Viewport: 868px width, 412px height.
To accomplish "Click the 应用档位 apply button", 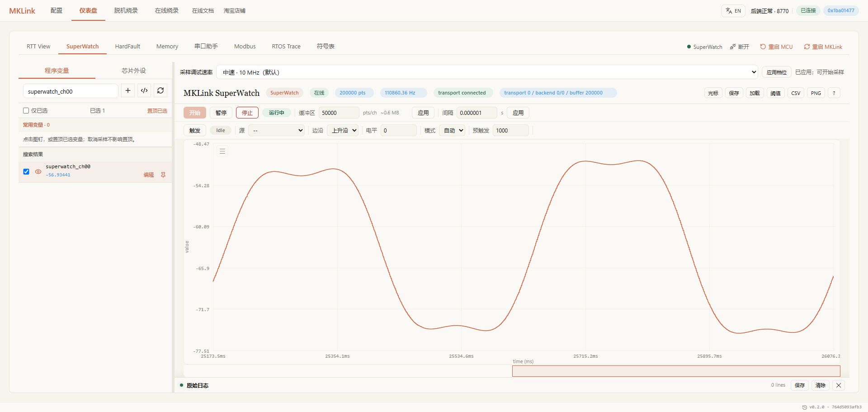I will tap(777, 72).
